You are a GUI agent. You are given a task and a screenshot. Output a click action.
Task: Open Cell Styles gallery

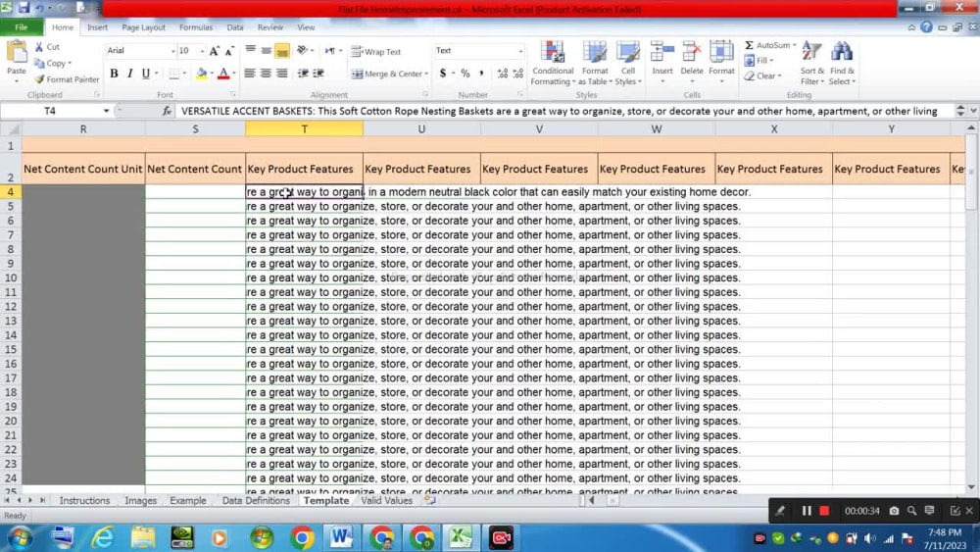(x=627, y=63)
